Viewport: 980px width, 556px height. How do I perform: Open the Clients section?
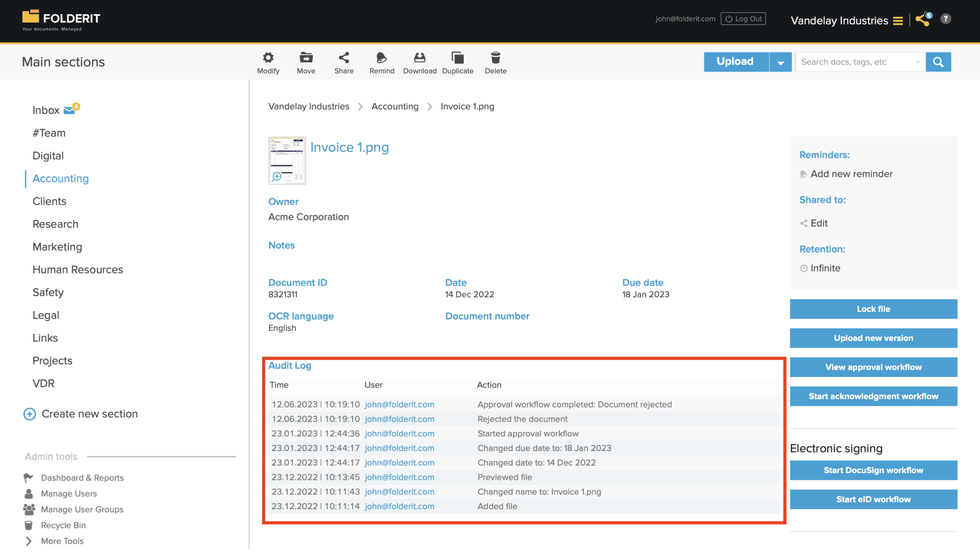[49, 201]
